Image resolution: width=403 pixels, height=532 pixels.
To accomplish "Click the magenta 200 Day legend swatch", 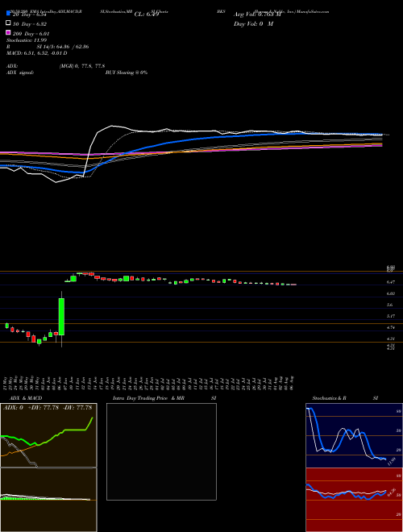I will pos(8,32).
